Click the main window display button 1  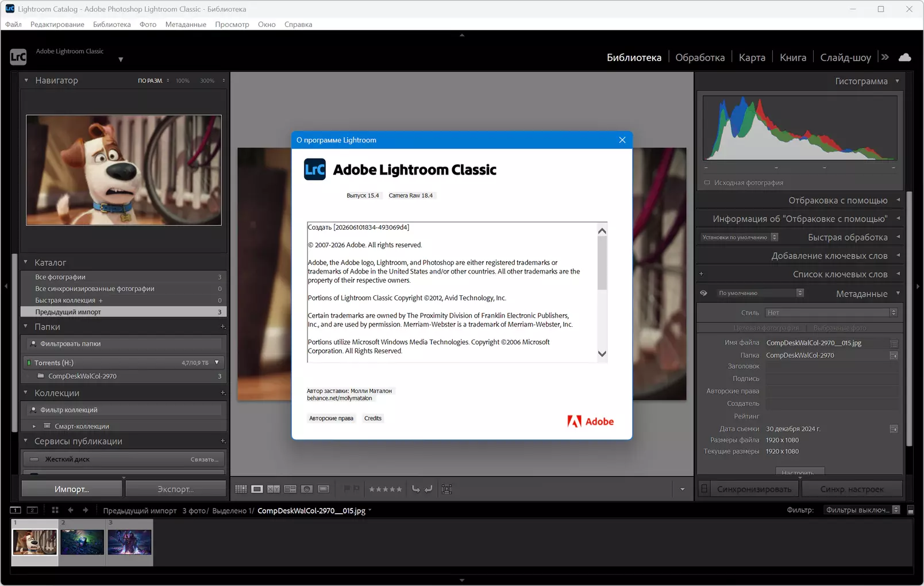click(16, 510)
